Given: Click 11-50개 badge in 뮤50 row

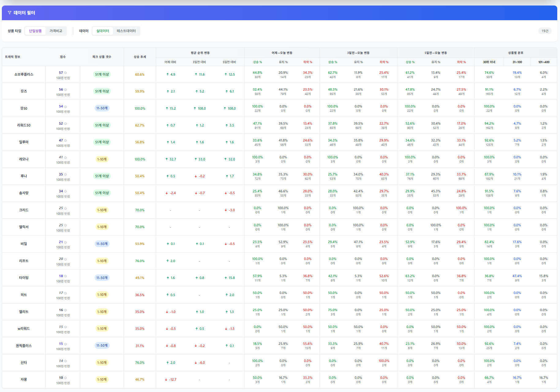Looking at the screenshot, I should tap(102, 108).
